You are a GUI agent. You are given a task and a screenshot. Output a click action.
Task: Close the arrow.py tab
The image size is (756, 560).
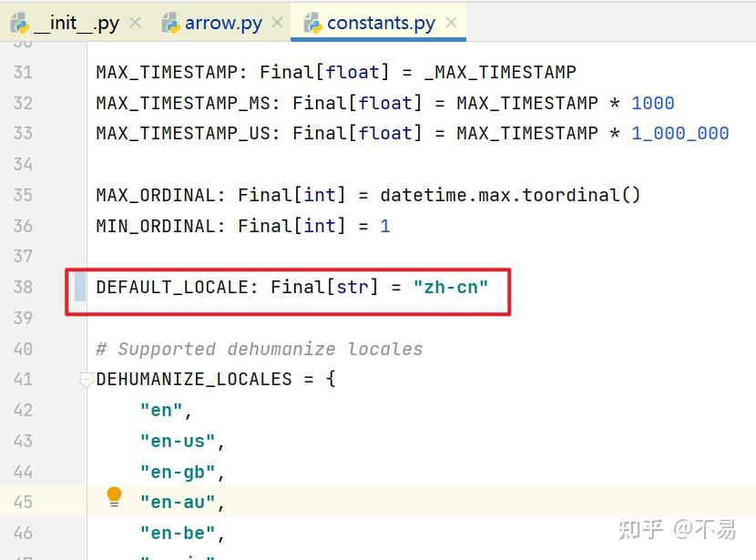[277, 22]
